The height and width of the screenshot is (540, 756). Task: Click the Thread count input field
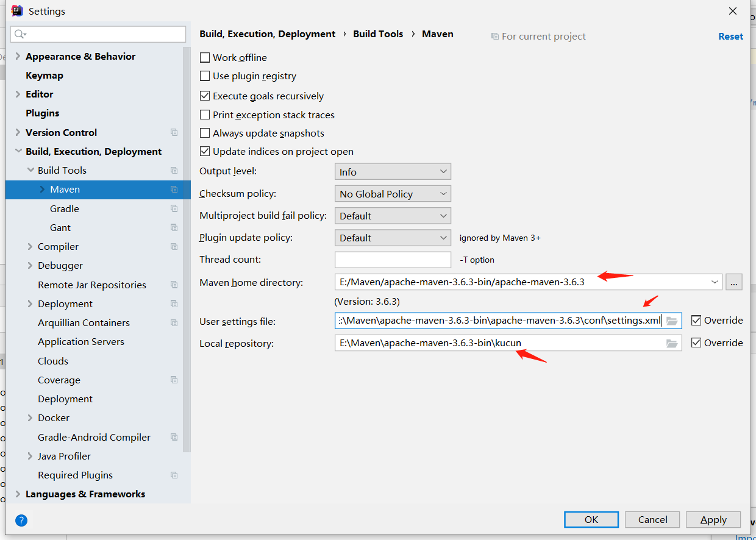pos(393,260)
